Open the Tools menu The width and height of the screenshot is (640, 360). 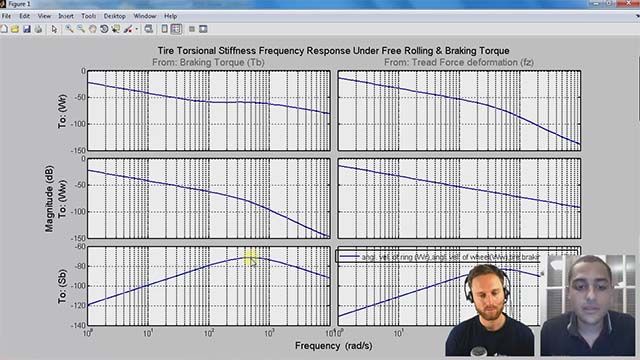point(89,16)
